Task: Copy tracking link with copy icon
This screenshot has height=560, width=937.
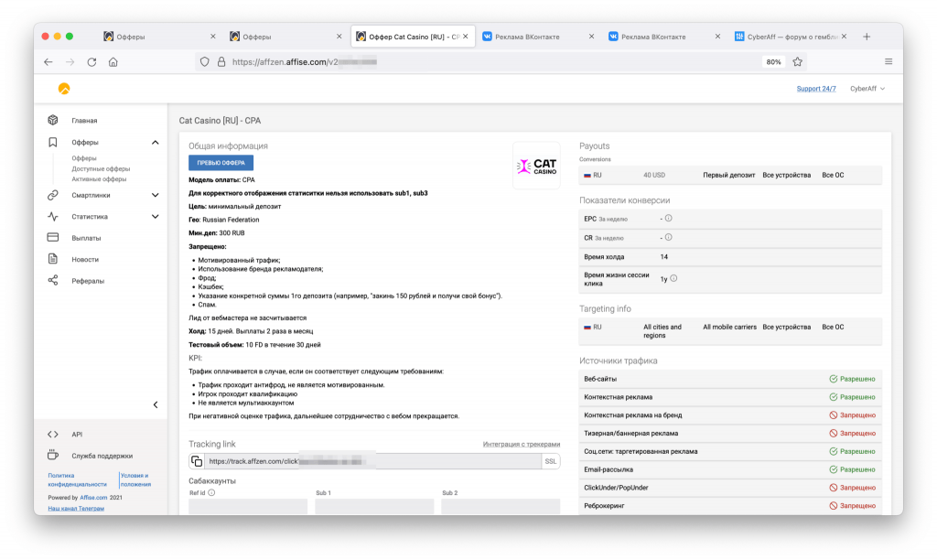Action: click(x=197, y=461)
